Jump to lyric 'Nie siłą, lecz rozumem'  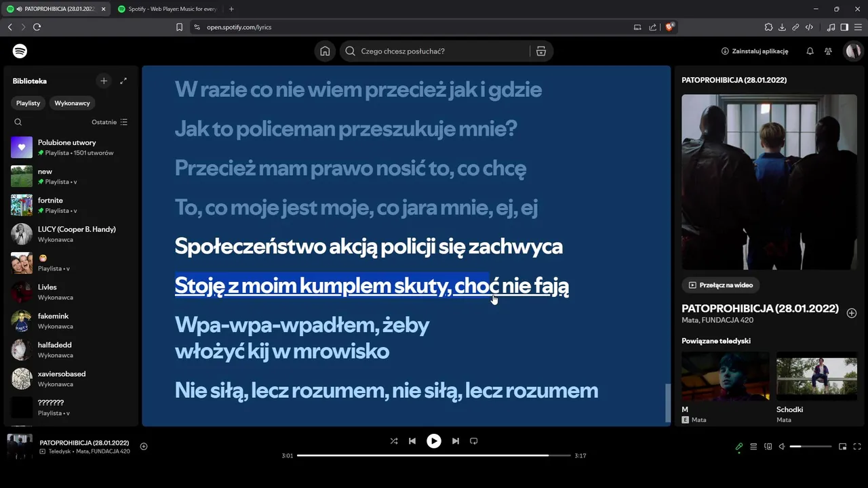pyautogui.click(x=387, y=390)
